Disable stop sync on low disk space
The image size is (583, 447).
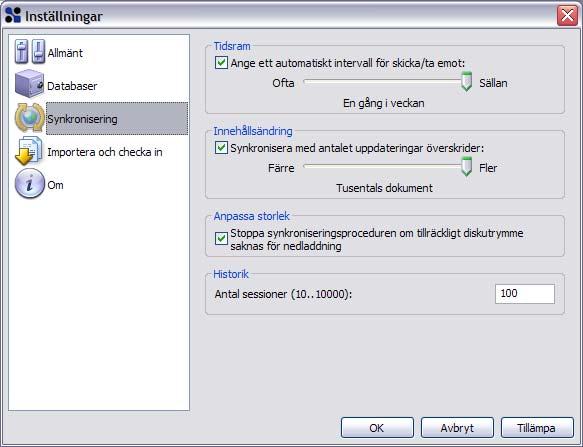coord(221,238)
